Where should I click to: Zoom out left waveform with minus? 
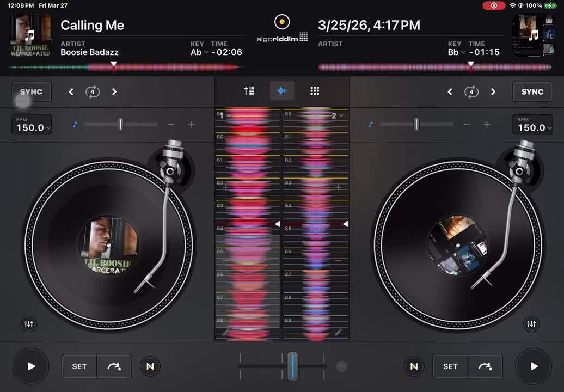click(x=225, y=260)
